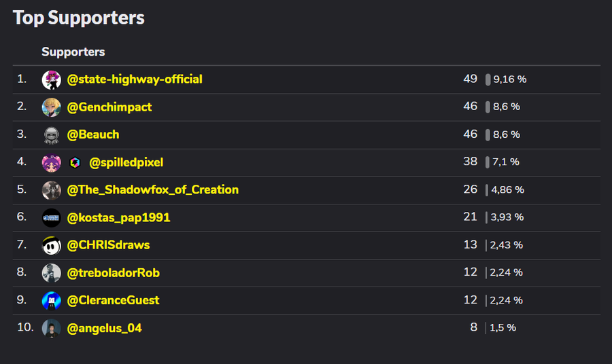Visit @treboladorRob profile via username

tap(114, 273)
